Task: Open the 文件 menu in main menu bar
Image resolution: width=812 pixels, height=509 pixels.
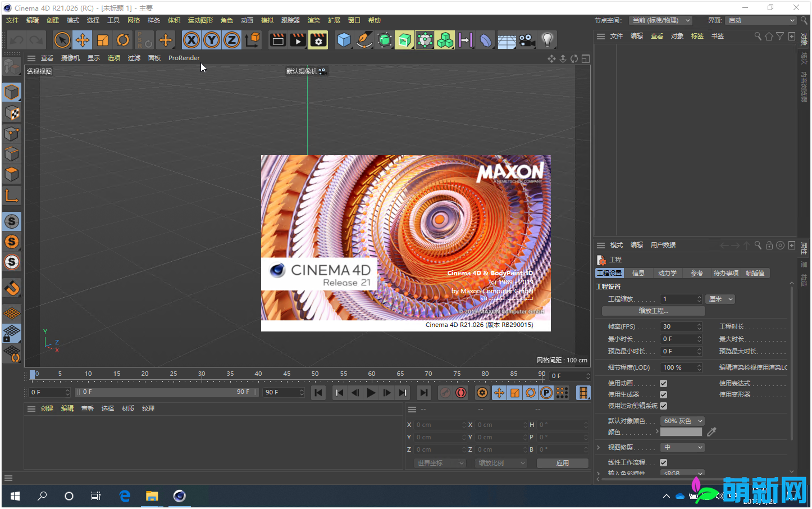Action: pyautogui.click(x=12, y=20)
